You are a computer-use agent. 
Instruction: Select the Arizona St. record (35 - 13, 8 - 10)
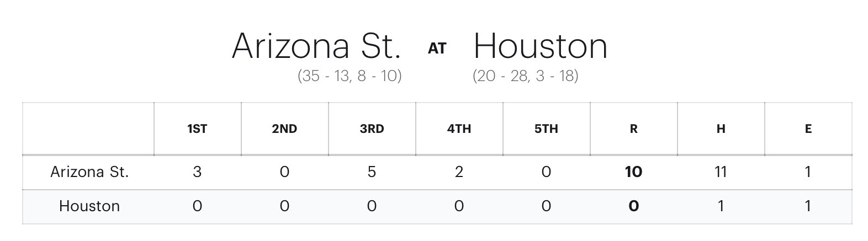tap(350, 76)
